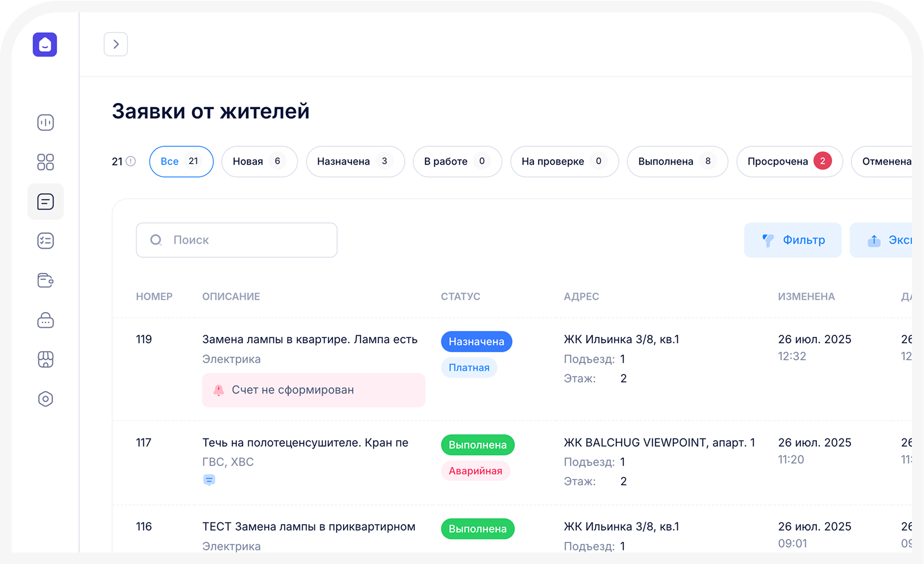Open the wallet payments sidebar icon

[x=45, y=281]
